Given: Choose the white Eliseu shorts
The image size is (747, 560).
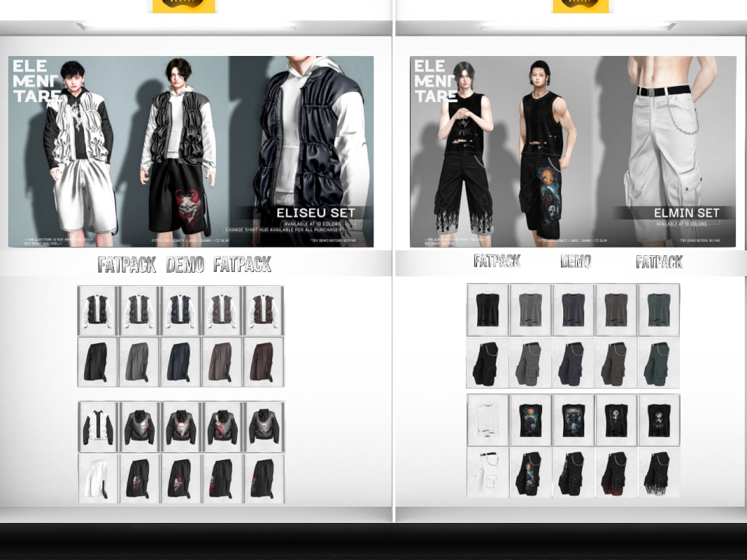Looking at the screenshot, I should [98, 478].
